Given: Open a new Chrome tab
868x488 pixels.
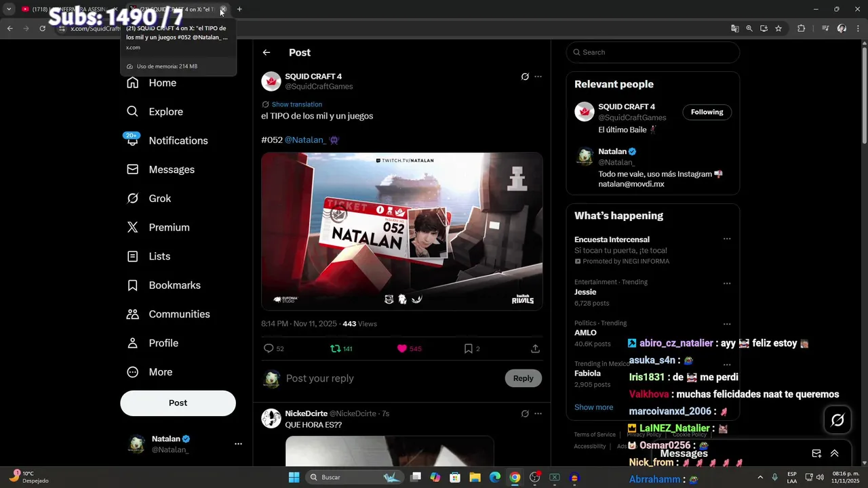Looking at the screenshot, I should (x=239, y=9).
